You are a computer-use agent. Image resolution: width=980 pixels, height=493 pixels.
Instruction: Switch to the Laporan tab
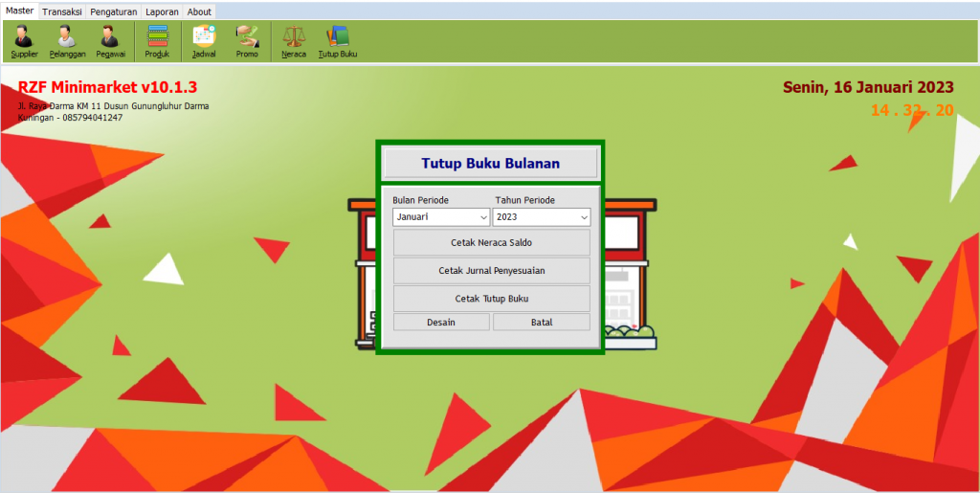tap(162, 11)
